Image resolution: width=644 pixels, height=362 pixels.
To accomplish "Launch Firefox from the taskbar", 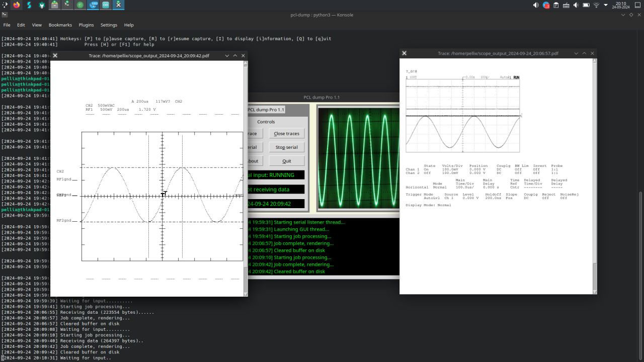I will (x=16, y=6).
